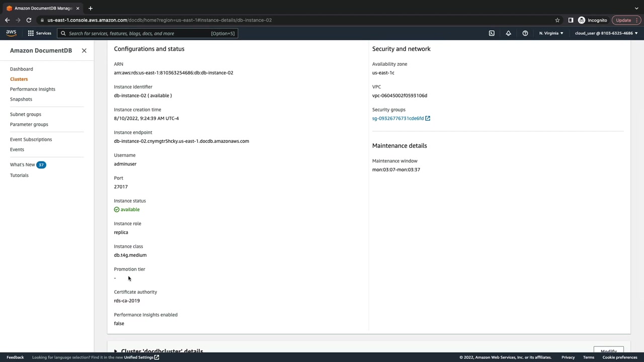This screenshot has width=644, height=362.
Task: Open a new browser tab
Action: point(91,8)
